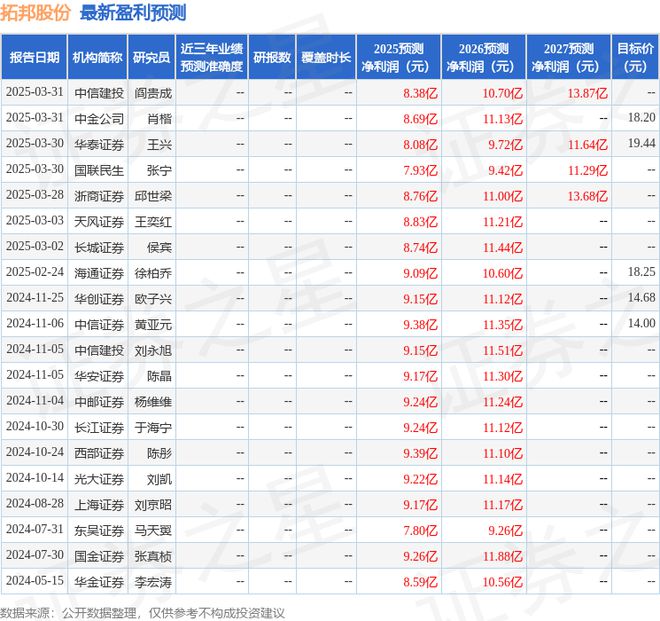Click 2027 forecast value 13.87亿

[x=588, y=93]
